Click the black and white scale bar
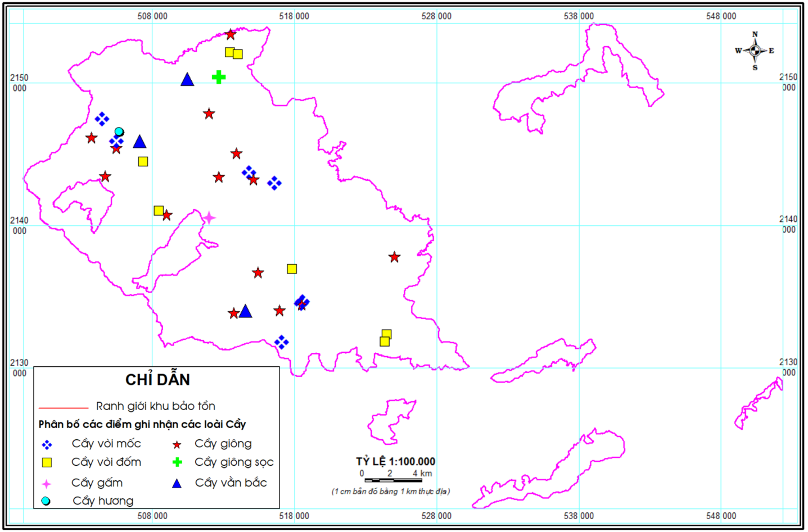808x532 pixels. [x=393, y=480]
